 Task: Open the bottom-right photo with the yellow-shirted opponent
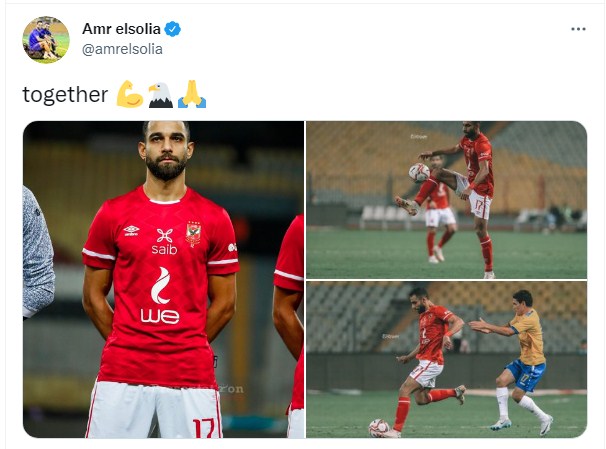[446, 359]
